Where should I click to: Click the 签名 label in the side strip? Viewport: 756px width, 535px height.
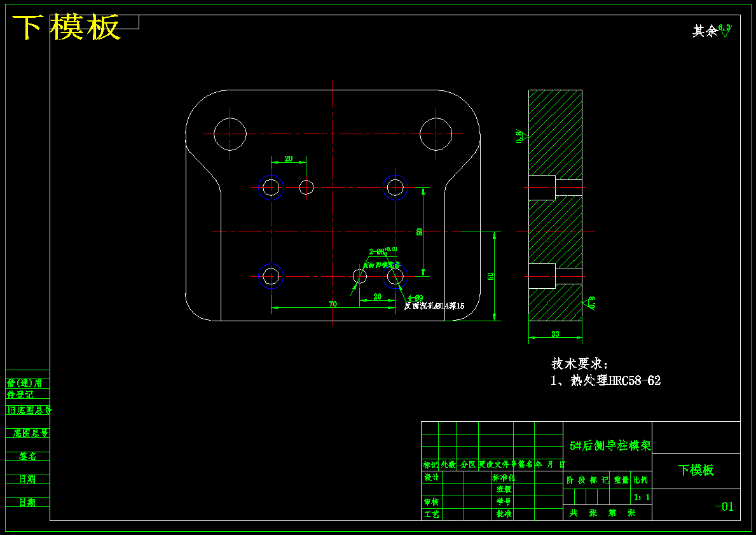(27, 456)
